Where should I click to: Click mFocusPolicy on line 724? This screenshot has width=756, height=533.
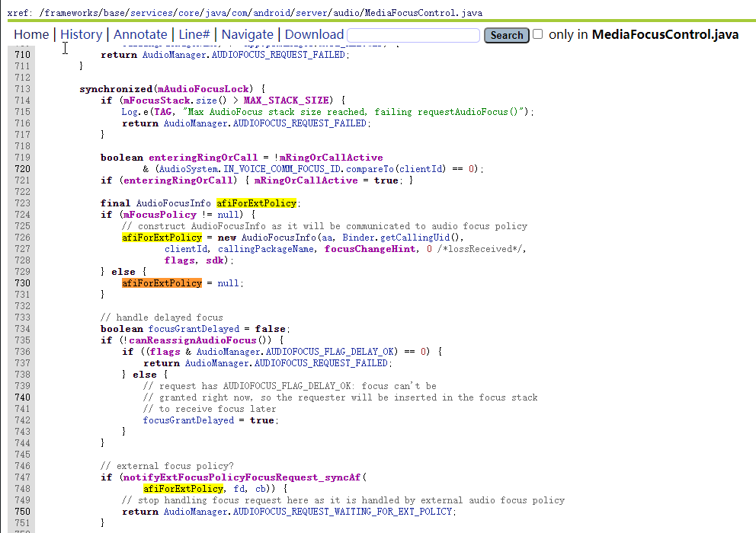(159, 215)
